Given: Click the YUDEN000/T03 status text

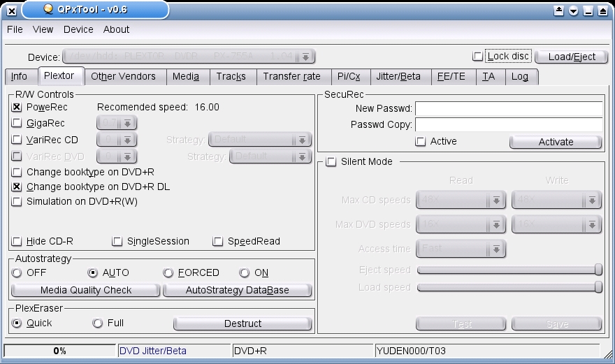Looking at the screenshot, I should [x=411, y=351].
